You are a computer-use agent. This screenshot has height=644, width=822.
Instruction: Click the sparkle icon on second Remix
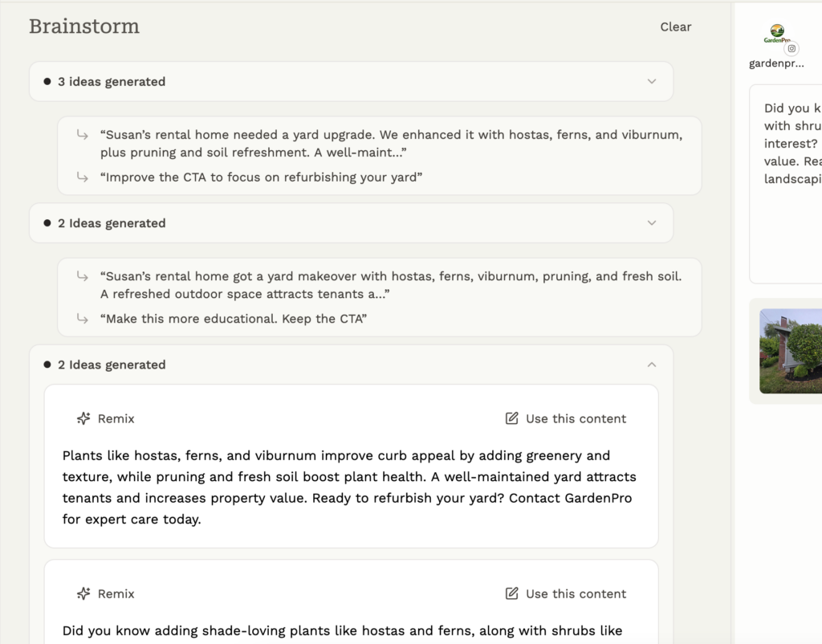point(83,594)
